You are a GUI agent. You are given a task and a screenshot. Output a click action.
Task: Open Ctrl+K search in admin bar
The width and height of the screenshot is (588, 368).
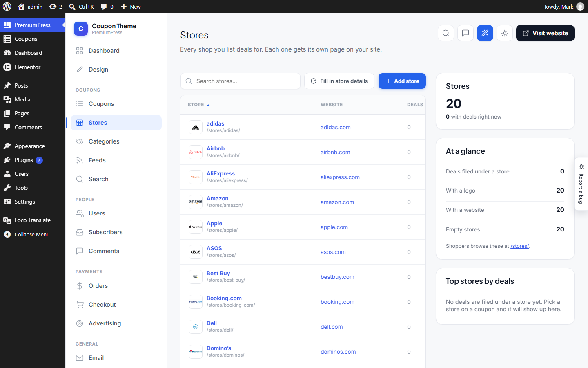point(82,7)
